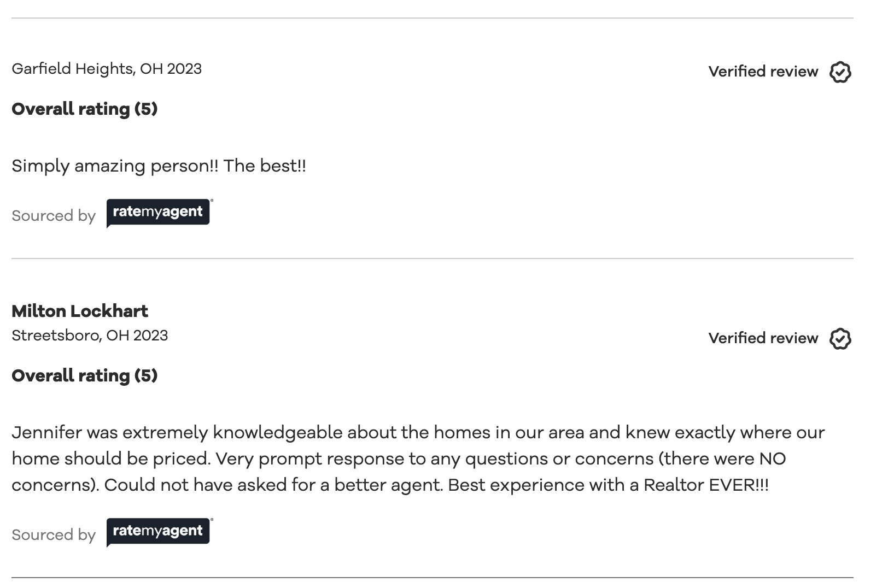Click the first "Sourced by" label
888x588 pixels.
click(x=54, y=216)
